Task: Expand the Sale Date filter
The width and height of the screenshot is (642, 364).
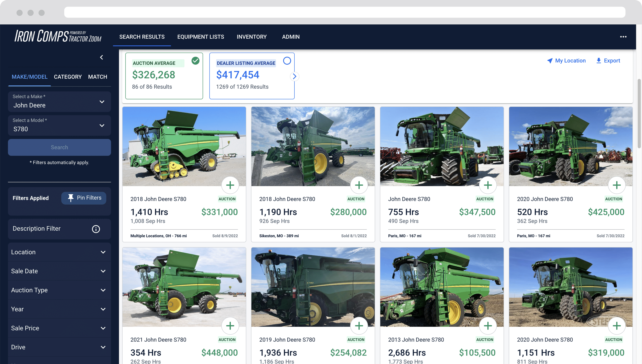Action: 59,271
